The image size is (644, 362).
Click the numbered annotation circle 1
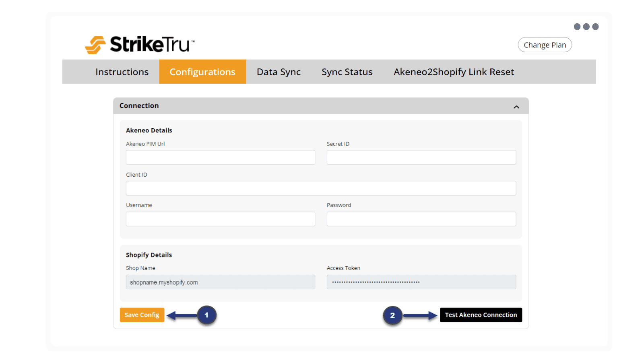(206, 315)
